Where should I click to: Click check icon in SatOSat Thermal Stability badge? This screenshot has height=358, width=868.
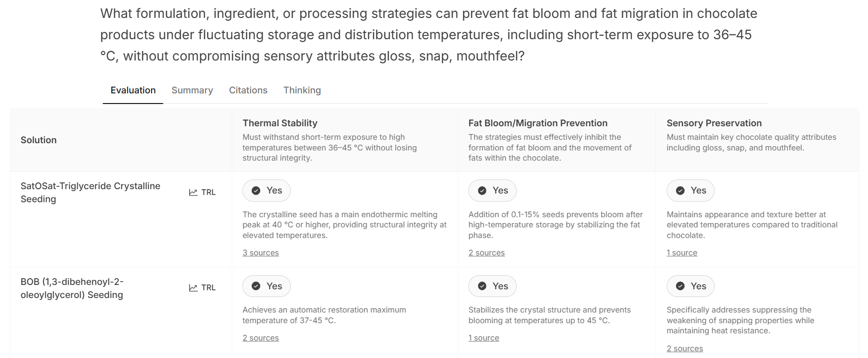pyautogui.click(x=256, y=191)
